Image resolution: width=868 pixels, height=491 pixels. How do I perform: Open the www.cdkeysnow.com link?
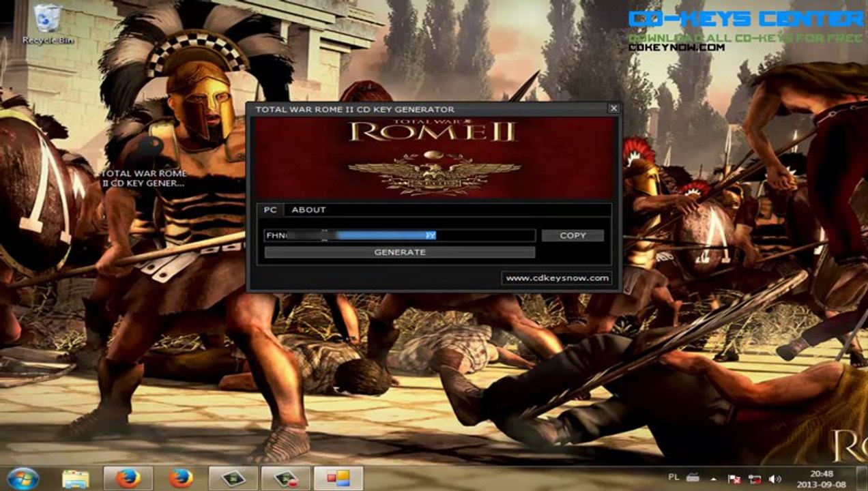click(557, 278)
